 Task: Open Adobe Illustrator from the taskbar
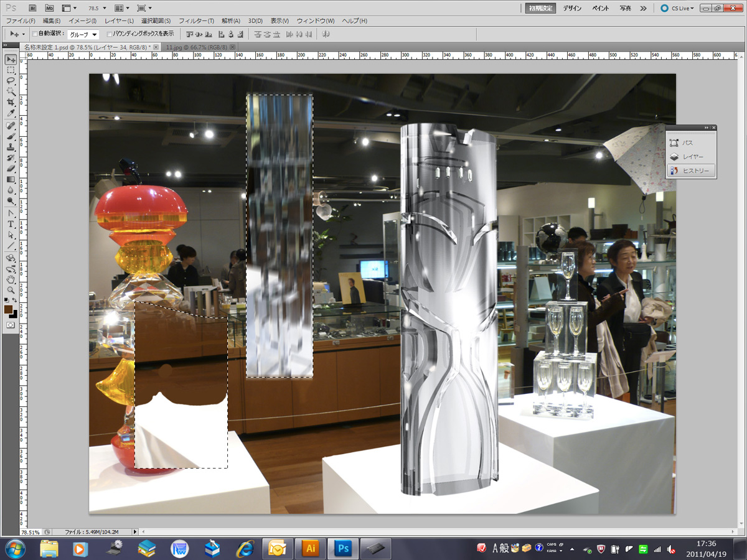309,548
